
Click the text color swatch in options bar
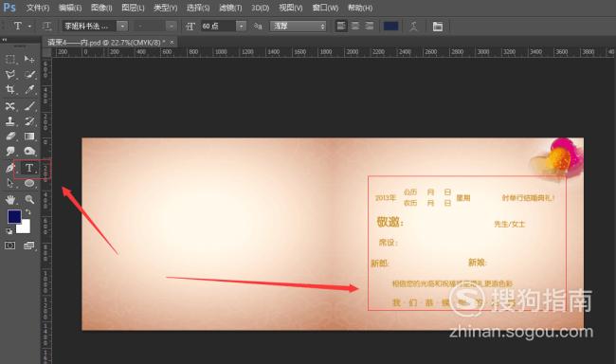[390, 27]
